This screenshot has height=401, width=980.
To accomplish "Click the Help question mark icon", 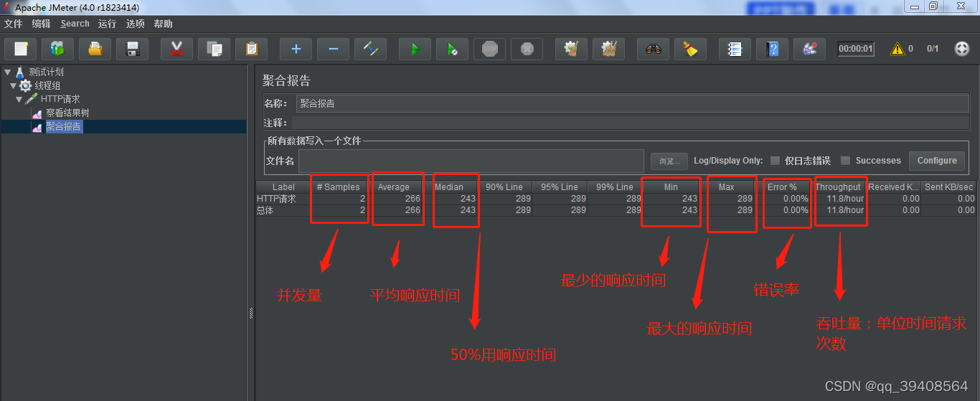I will pos(772,49).
